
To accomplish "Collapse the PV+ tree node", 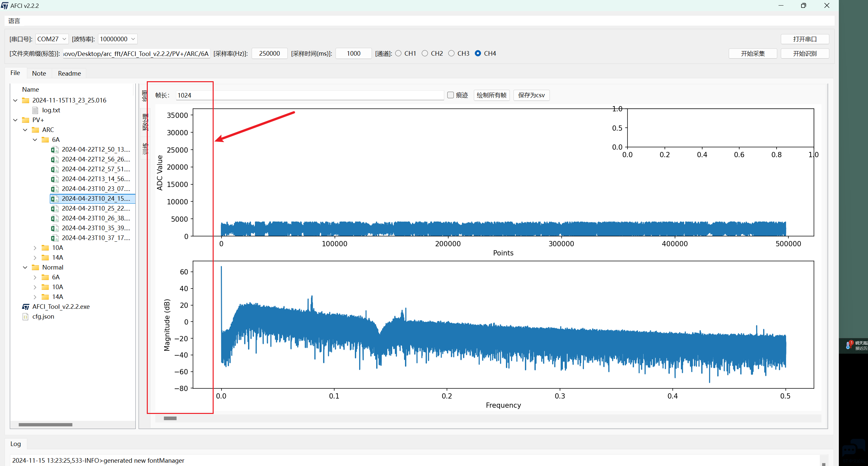I will click(x=15, y=120).
